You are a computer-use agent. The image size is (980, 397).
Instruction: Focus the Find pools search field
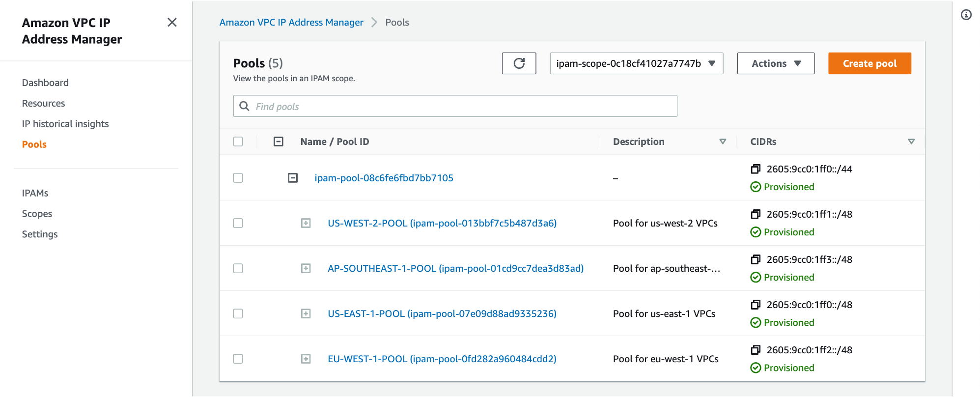point(455,106)
